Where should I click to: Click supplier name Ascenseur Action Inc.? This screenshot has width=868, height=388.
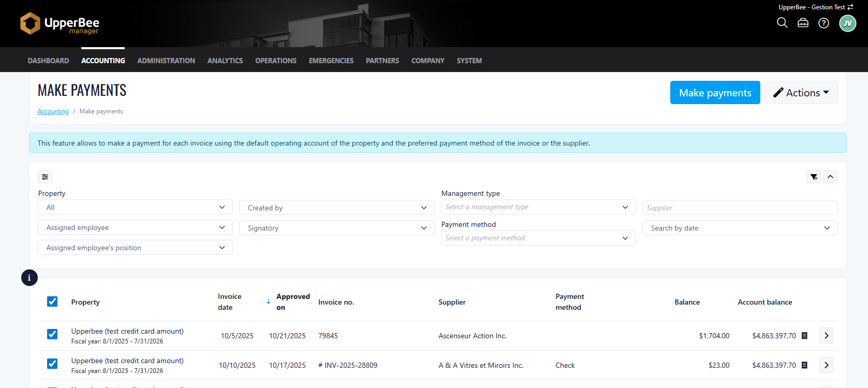(473, 336)
